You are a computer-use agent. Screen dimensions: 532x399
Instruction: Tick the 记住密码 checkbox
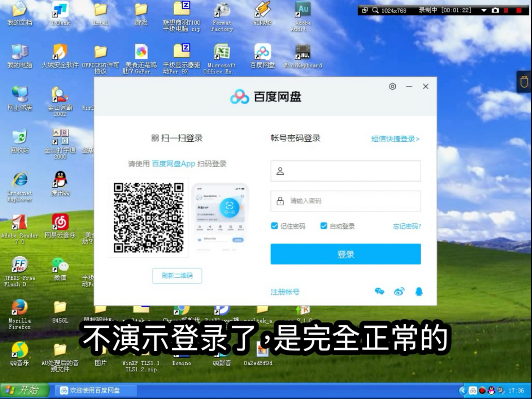[274, 226]
